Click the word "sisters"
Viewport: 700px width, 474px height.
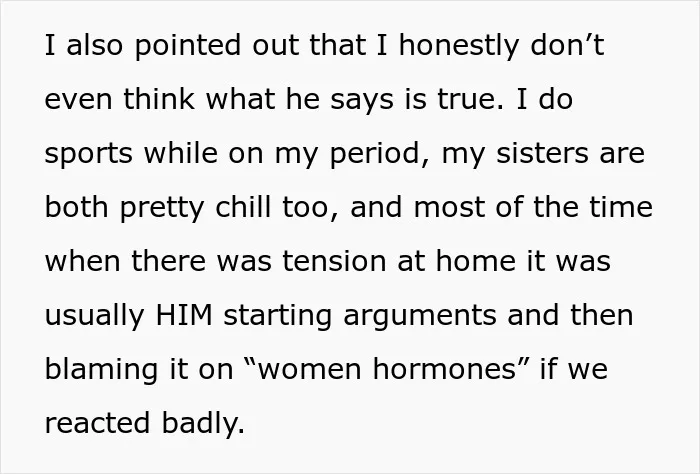pyautogui.click(x=542, y=153)
